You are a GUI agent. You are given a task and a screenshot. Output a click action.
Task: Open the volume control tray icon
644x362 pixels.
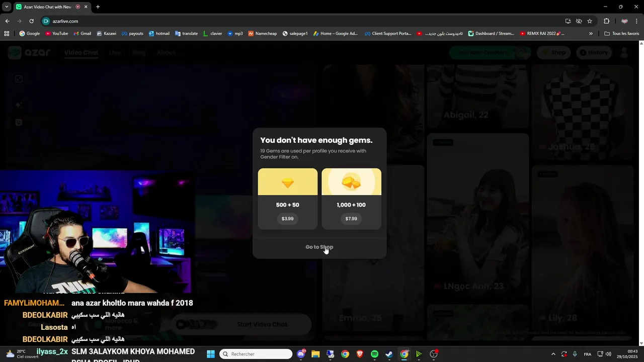pyautogui.click(x=608, y=354)
